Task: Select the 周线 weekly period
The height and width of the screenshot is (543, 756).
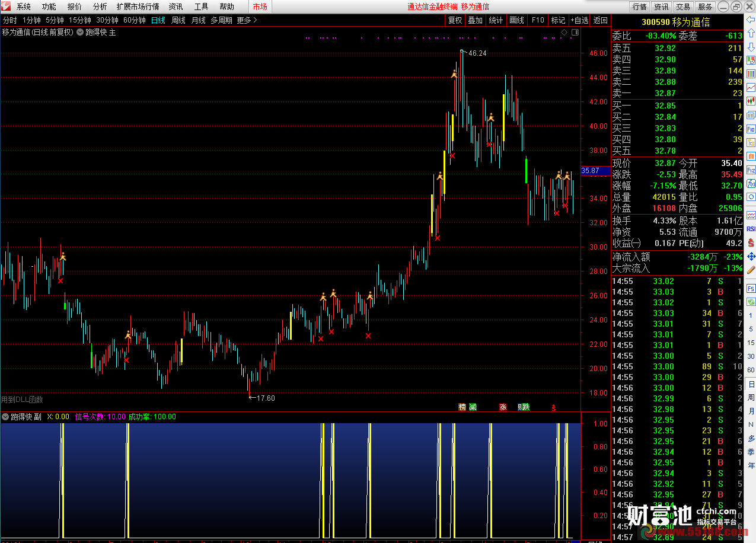Action: 178,20
